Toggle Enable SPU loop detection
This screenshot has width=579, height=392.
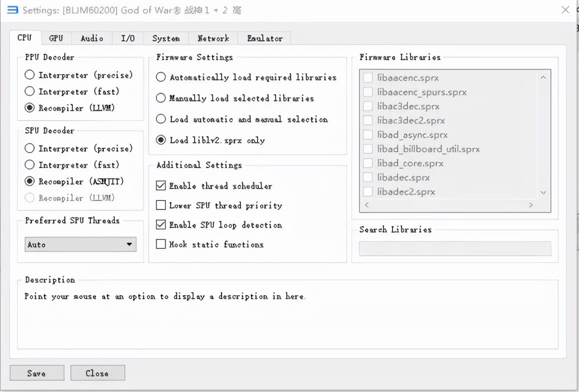pyautogui.click(x=161, y=225)
